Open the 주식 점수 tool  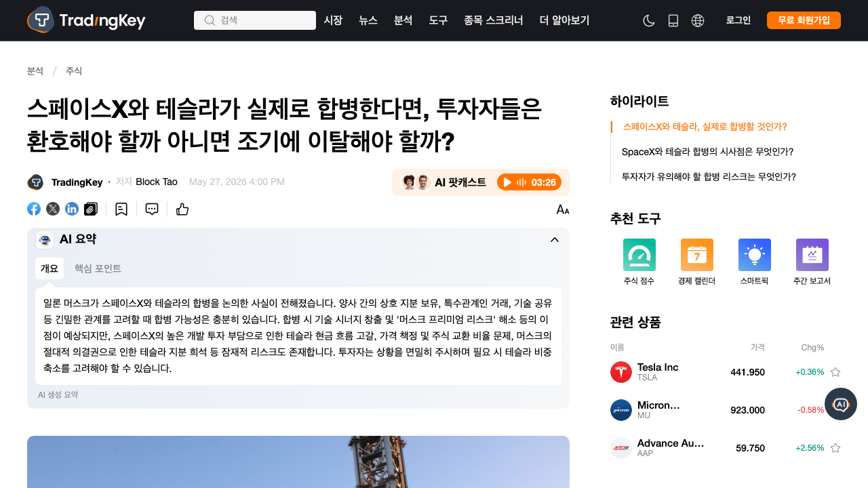pyautogui.click(x=639, y=262)
